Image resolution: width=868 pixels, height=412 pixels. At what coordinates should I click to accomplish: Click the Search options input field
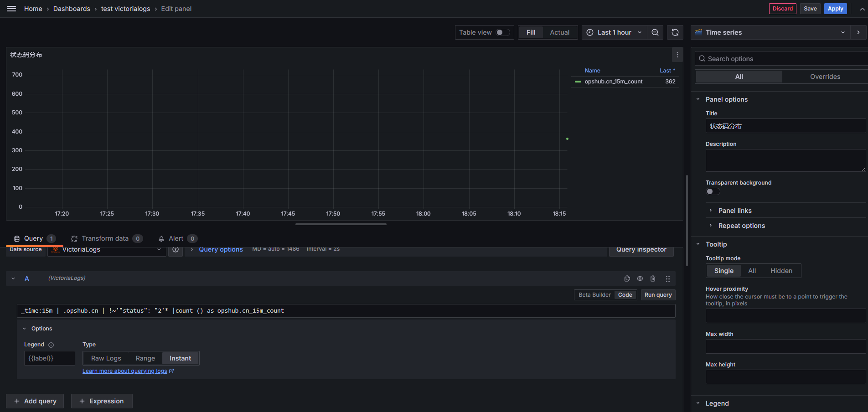coord(784,59)
